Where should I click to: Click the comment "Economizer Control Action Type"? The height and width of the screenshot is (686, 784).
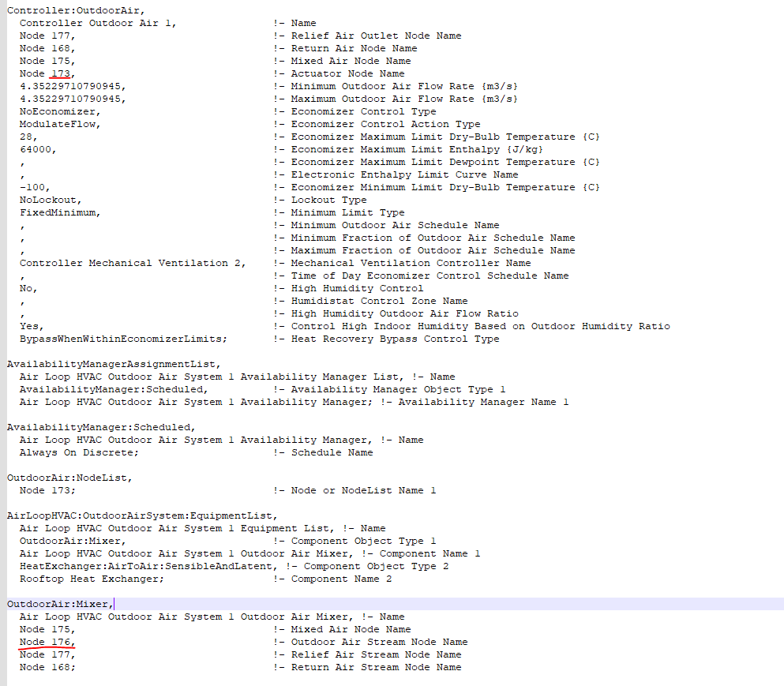[x=385, y=124]
